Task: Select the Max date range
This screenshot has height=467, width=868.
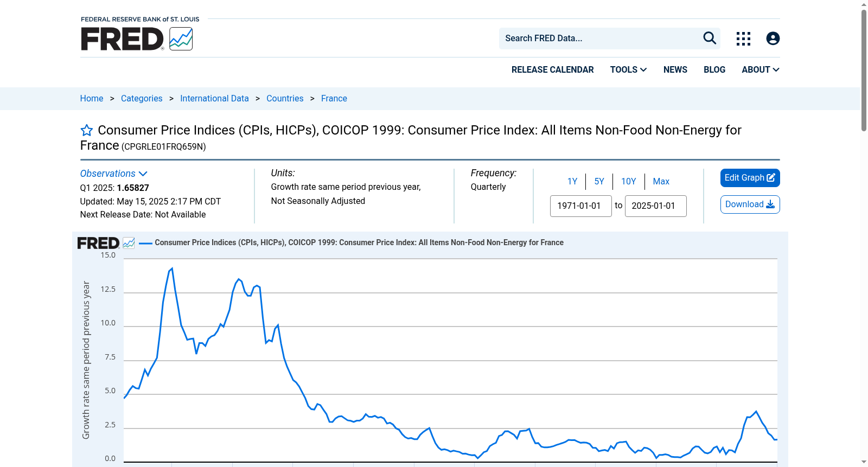Action: tap(661, 181)
